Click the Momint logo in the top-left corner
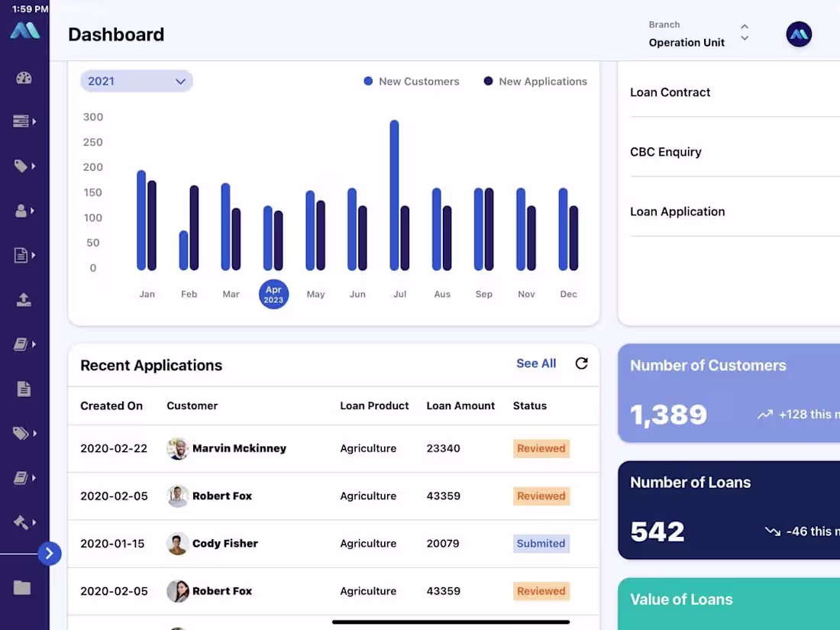Screen dimensions: 840x630 point(25,31)
